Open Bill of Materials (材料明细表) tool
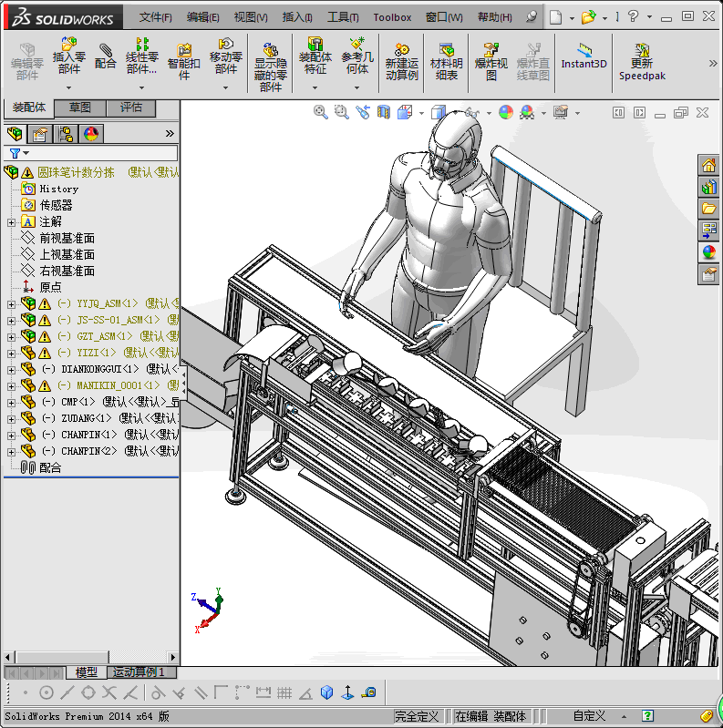This screenshot has height=728, width=723. (x=447, y=61)
